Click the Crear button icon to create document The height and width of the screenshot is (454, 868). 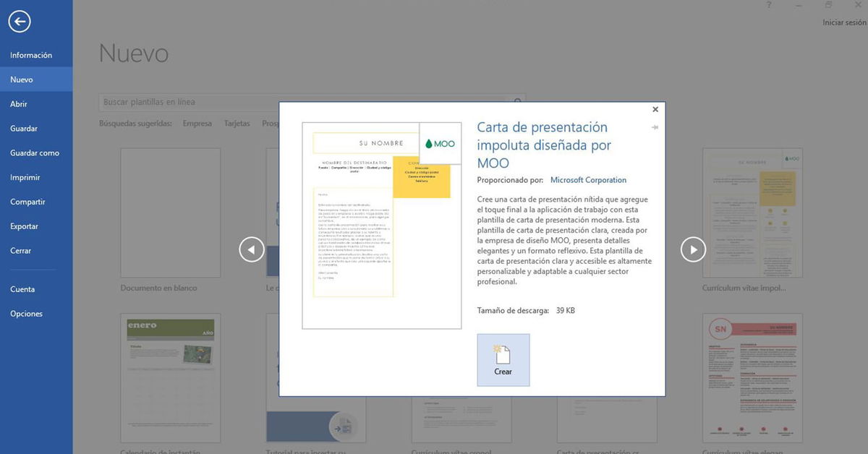[503, 354]
